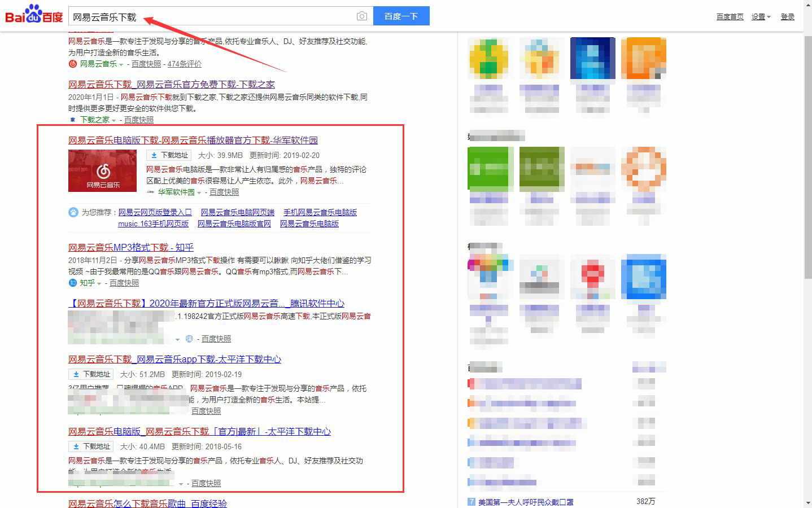Expand arrow next to 网易云音乐 source
Image resolution: width=812 pixels, height=508 pixels.
[x=121, y=65]
